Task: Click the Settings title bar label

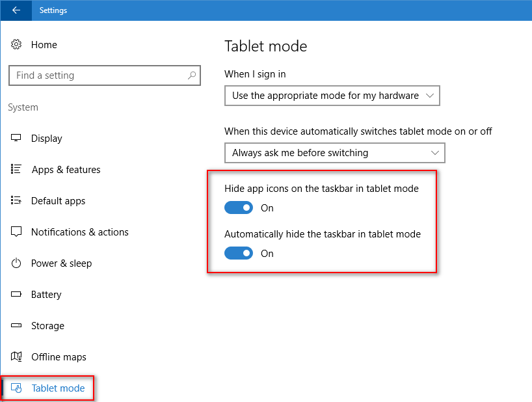Action: click(53, 10)
